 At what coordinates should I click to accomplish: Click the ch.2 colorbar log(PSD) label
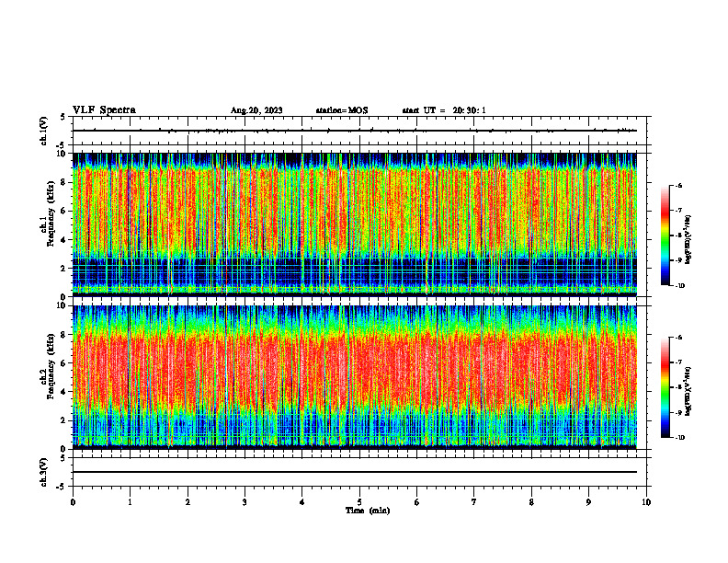coord(688,391)
